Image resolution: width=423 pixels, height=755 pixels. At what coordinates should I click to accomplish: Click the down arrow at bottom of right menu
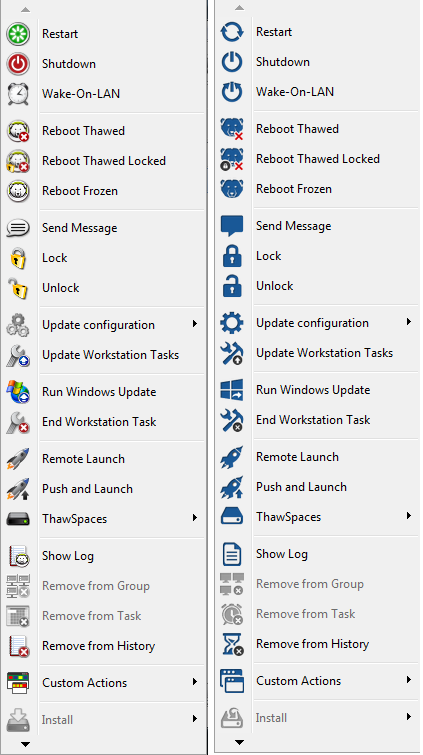[239, 742]
